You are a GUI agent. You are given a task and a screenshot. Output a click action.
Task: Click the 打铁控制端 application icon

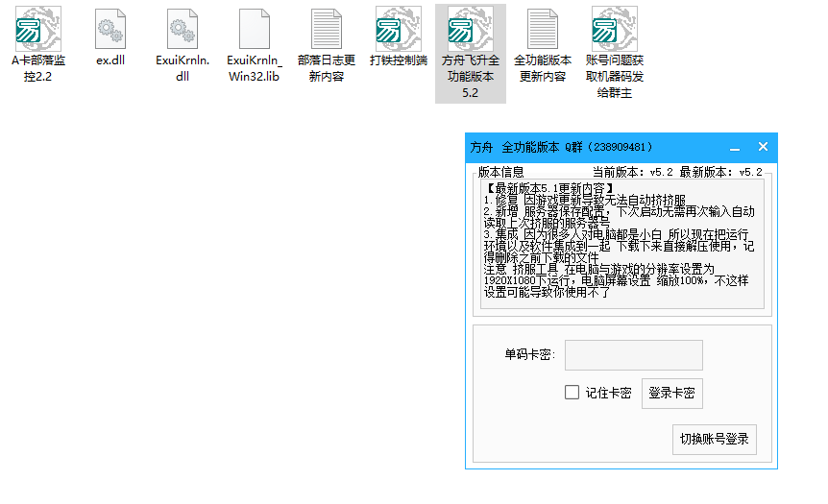[x=398, y=29]
